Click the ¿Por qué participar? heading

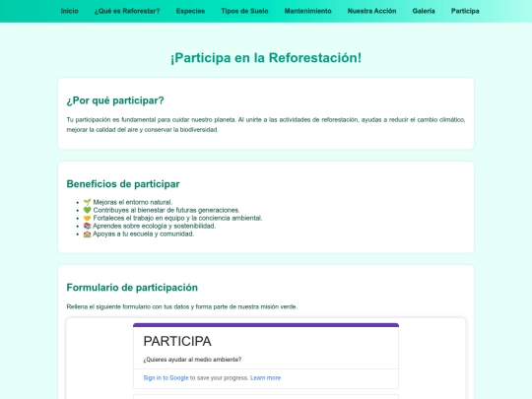(x=115, y=100)
